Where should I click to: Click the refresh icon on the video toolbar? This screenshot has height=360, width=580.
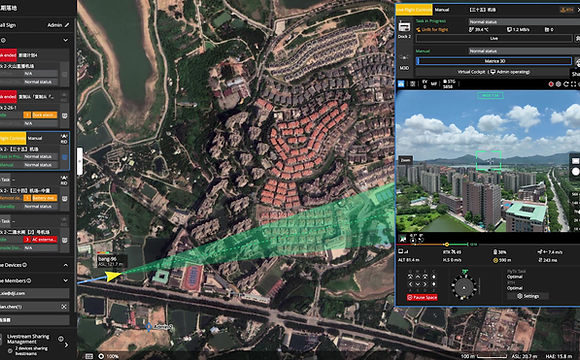pyautogui.click(x=566, y=84)
